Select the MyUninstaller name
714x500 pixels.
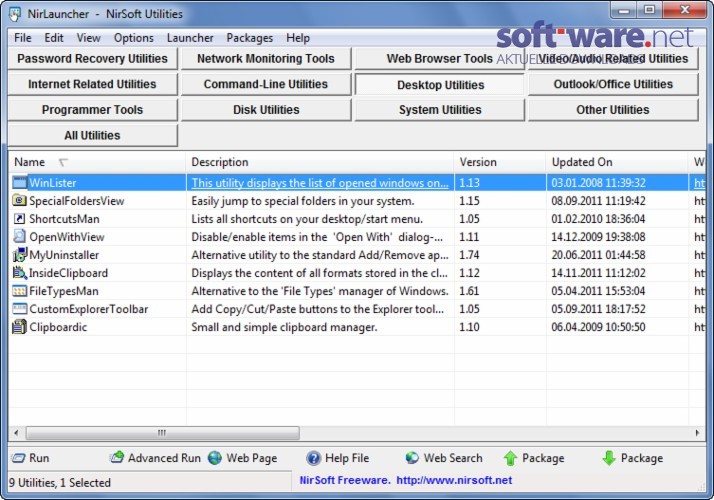pyautogui.click(x=64, y=255)
